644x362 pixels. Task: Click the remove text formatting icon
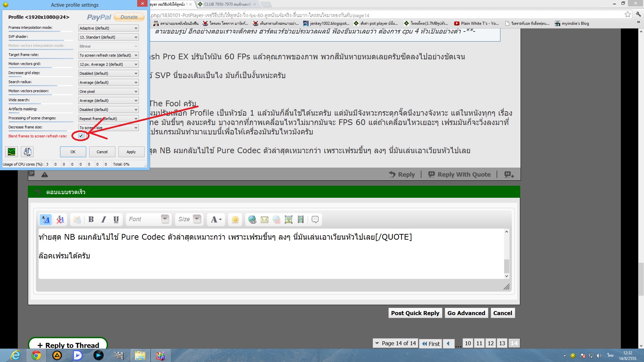click(x=60, y=220)
